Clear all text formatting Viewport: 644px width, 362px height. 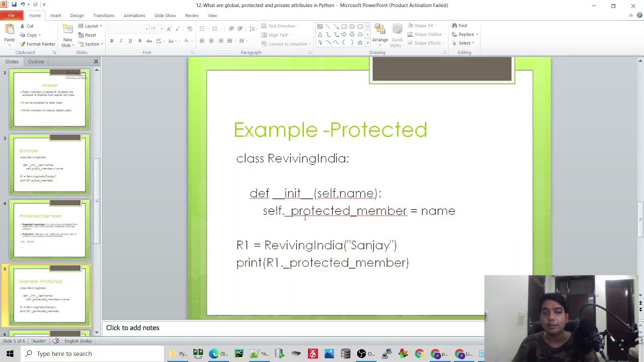(189, 29)
